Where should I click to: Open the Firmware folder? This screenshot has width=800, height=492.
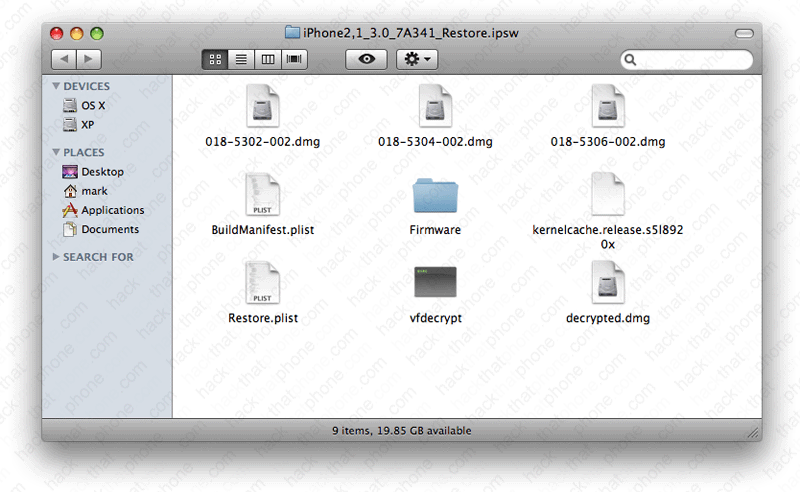coord(435,196)
